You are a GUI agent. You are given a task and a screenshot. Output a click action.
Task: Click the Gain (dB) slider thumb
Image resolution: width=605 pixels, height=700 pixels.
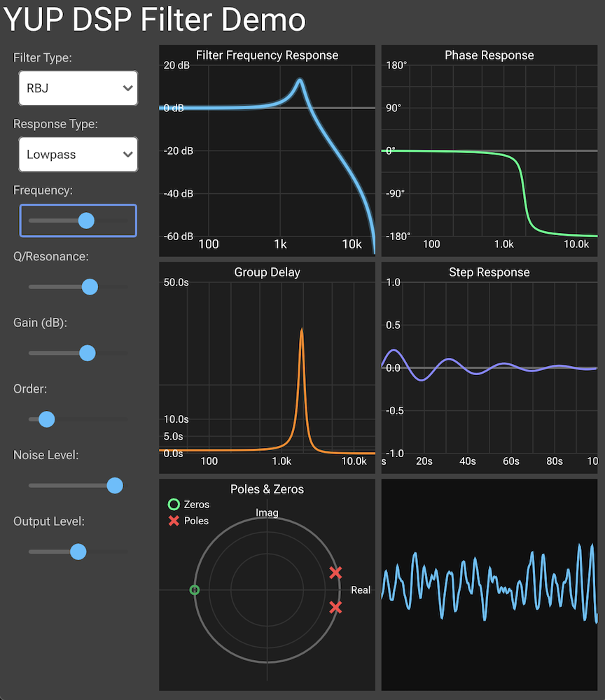(88, 353)
